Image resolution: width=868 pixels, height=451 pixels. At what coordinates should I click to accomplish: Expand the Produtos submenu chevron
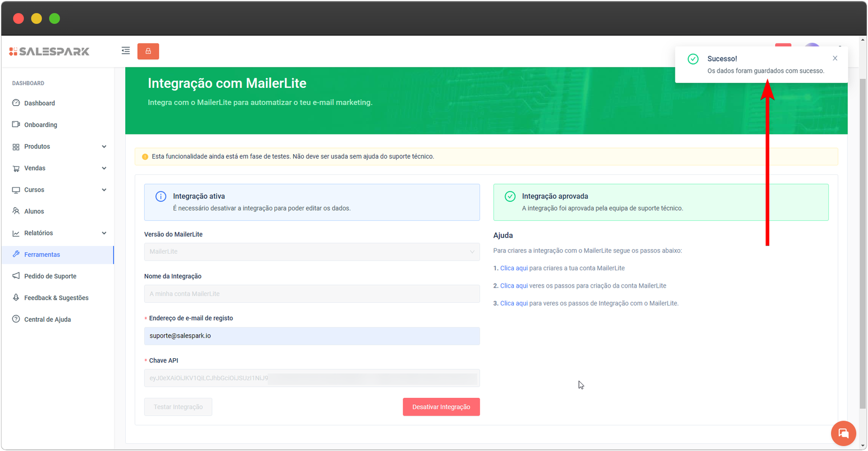pos(104,147)
